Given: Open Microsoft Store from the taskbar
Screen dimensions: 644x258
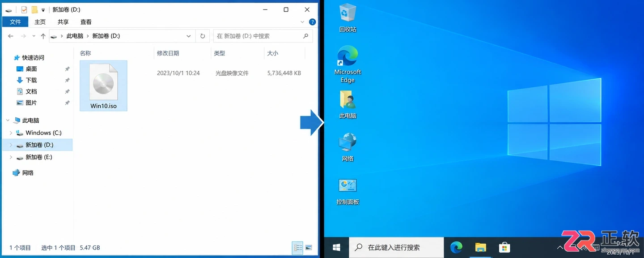Looking at the screenshot, I should [x=504, y=247].
